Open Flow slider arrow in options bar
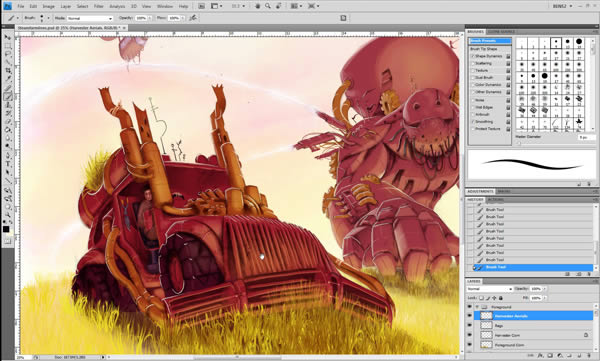The height and width of the screenshot is (361, 600). [182, 18]
